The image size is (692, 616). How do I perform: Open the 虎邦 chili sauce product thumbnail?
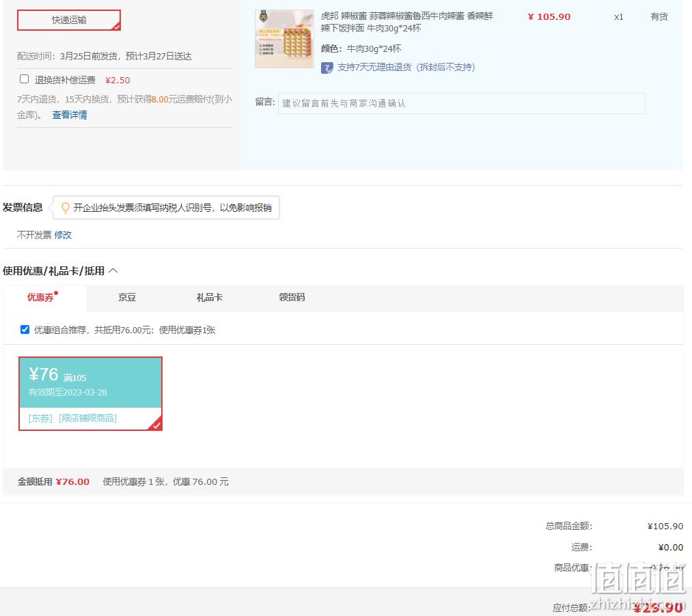[284, 39]
